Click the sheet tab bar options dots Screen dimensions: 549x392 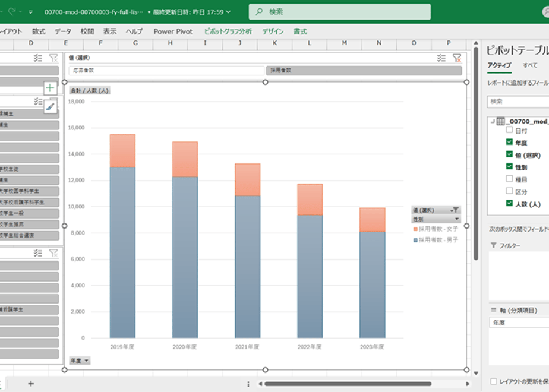pyautogui.click(x=248, y=384)
